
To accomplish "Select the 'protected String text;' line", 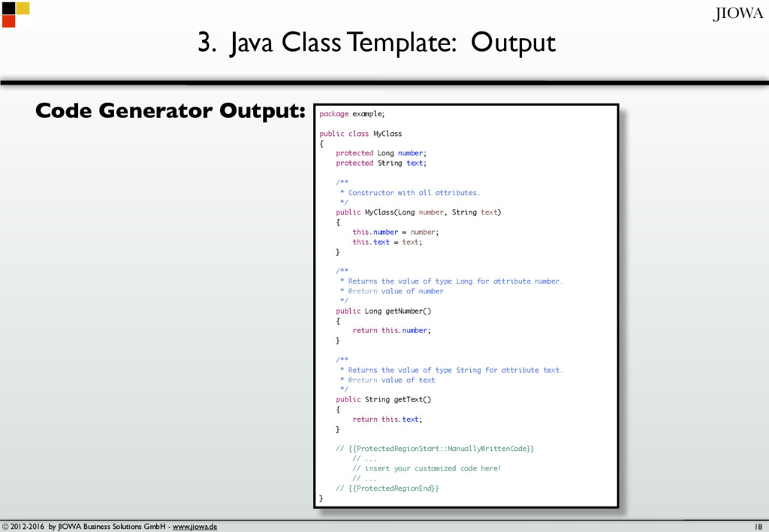I will [381, 163].
